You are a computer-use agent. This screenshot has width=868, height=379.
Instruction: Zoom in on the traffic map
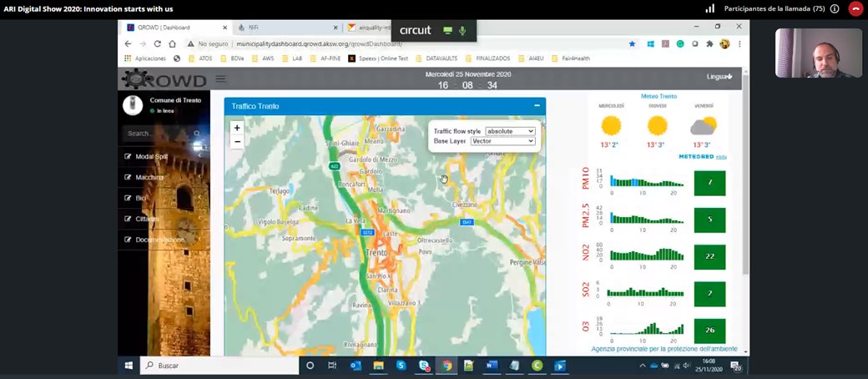[237, 128]
